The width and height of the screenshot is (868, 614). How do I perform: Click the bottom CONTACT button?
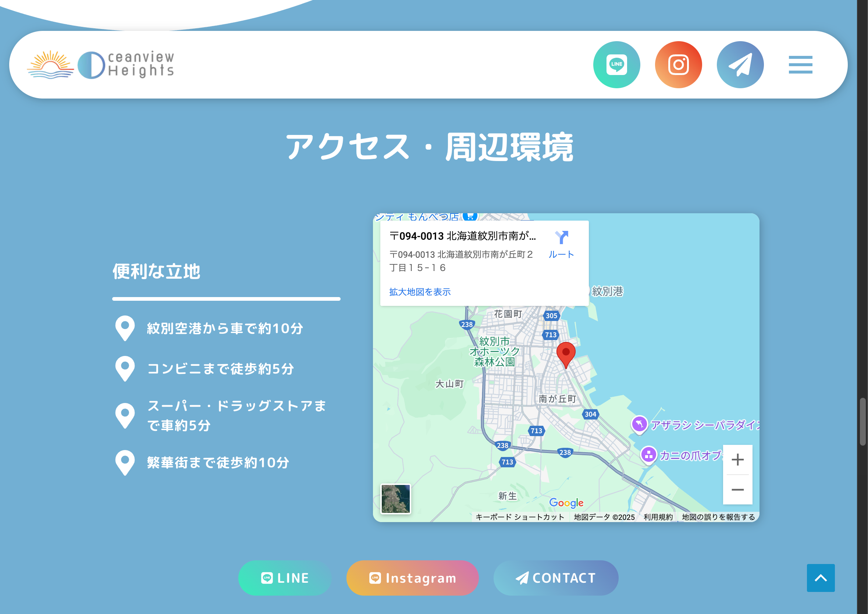click(x=556, y=578)
